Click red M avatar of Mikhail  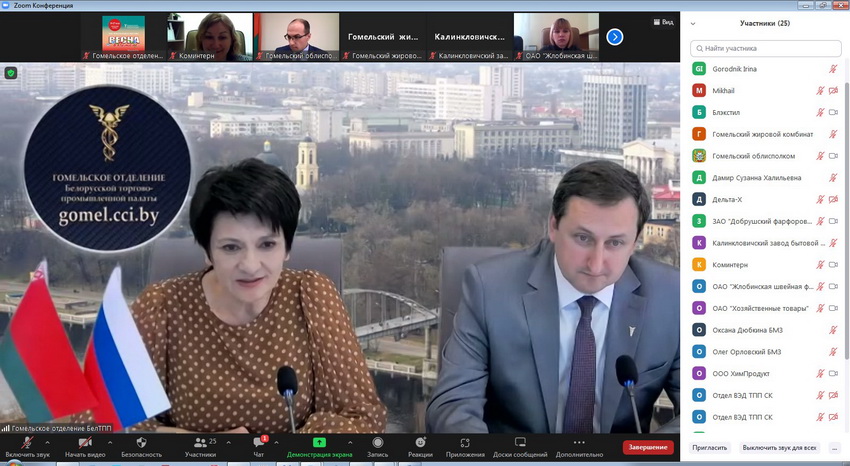point(699,90)
